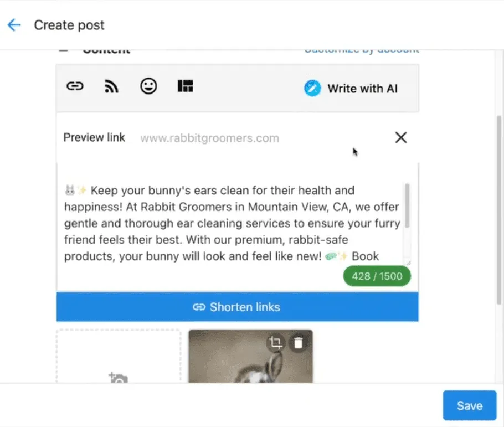Click the Preview link URL field
The width and height of the screenshot is (504, 427).
tap(249, 138)
